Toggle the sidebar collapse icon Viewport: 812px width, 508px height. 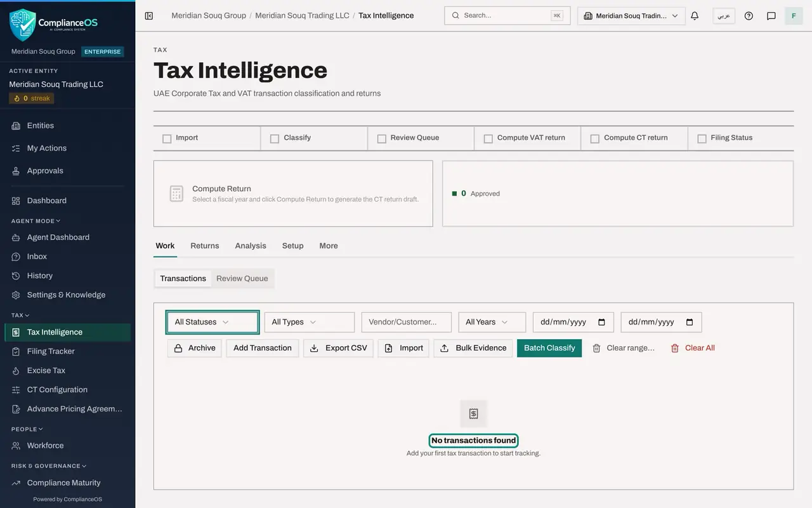pos(149,16)
